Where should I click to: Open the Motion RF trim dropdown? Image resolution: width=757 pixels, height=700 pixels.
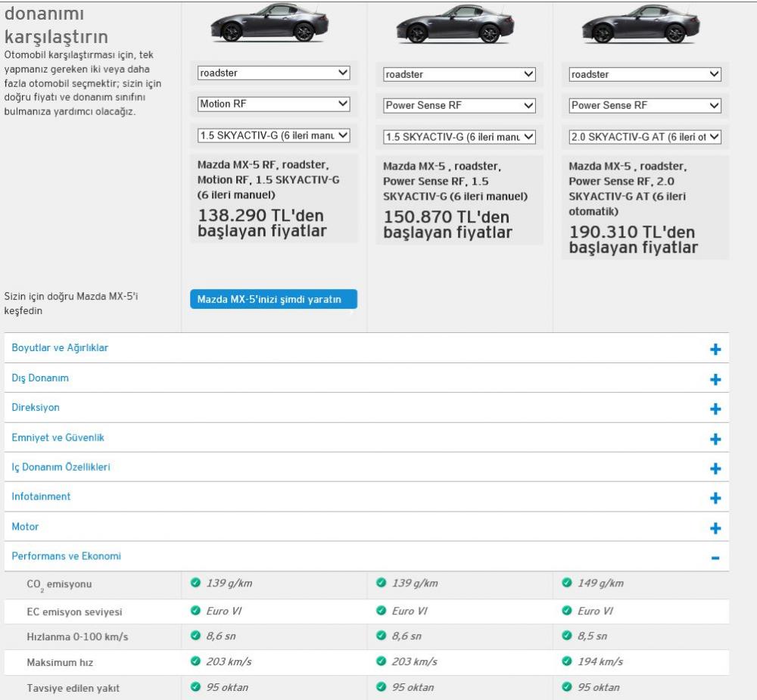[274, 104]
